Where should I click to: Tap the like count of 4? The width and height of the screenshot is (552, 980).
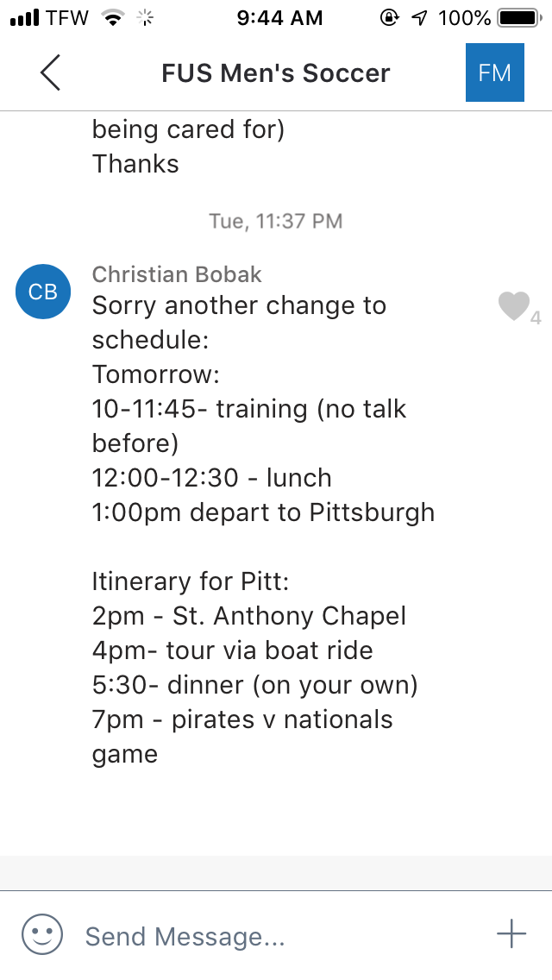(x=536, y=317)
